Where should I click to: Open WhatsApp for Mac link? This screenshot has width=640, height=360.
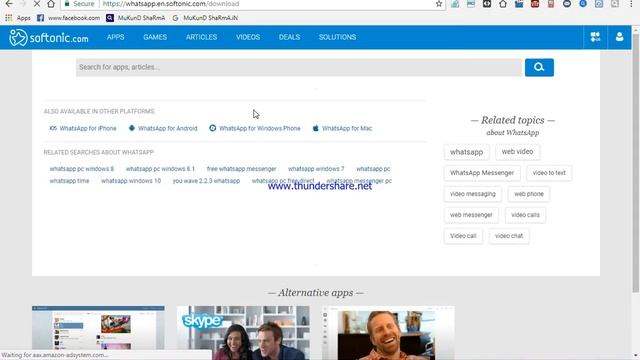(x=347, y=128)
